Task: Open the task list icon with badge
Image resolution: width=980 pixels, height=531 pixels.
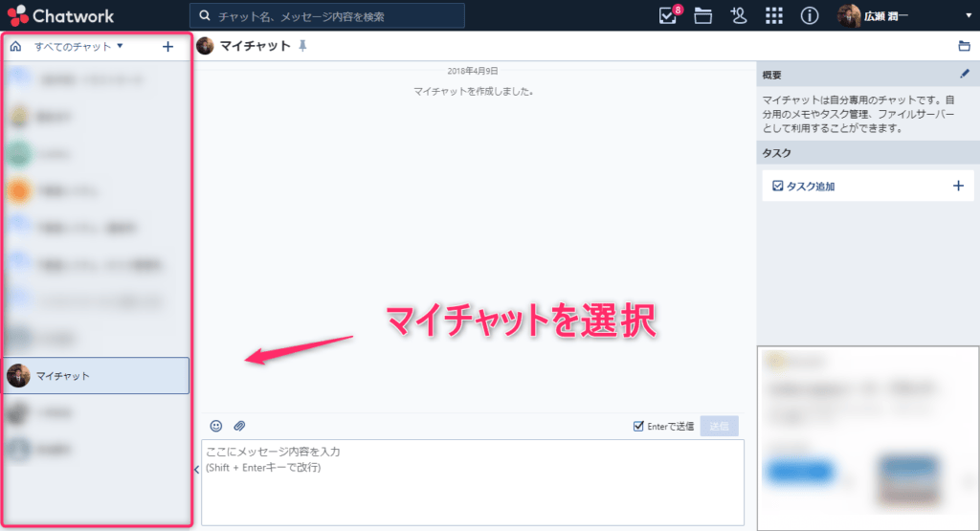Action: pyautogui.click(x=668, y=15)
